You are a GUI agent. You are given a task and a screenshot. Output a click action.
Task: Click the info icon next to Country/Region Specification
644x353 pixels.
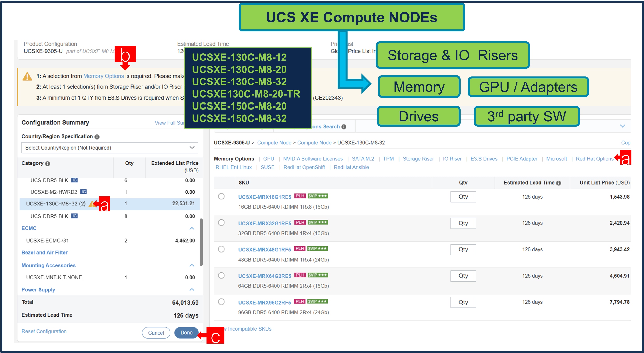[x=97, y=137]
